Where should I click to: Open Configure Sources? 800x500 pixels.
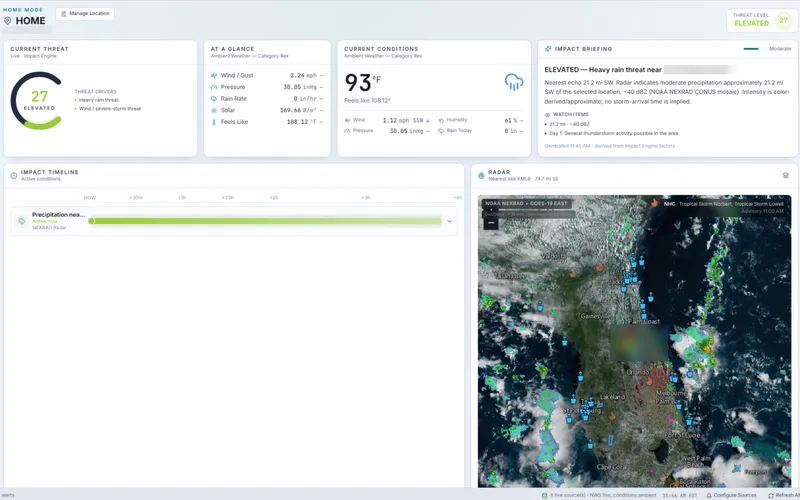pos(731,495)
